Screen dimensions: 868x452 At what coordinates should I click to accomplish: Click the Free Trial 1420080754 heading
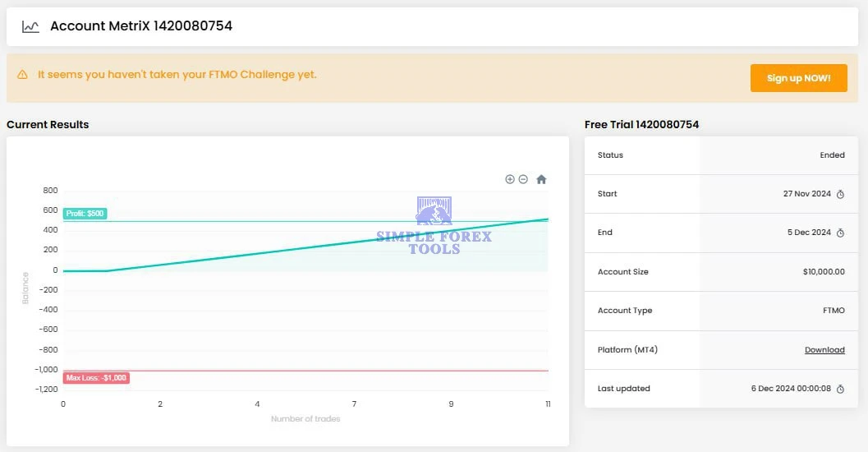[x=641, y=125]
